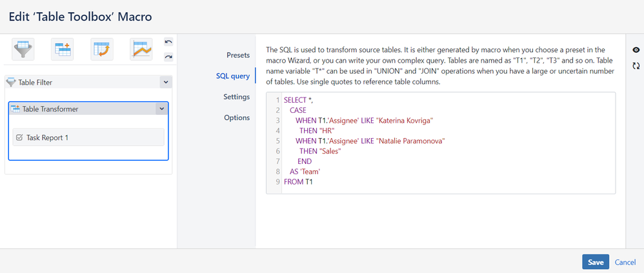
Task: Cancel editing the macro
Action: (625, 262)
